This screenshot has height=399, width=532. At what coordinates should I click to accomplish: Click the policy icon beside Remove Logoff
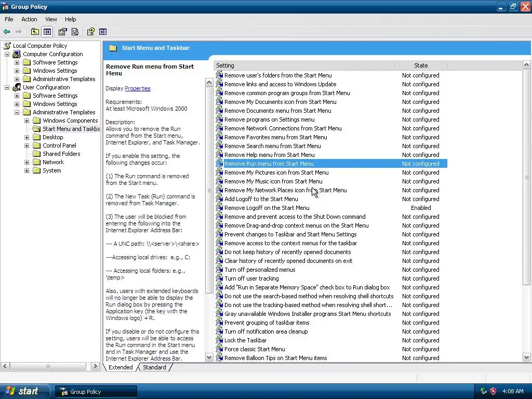219,208
